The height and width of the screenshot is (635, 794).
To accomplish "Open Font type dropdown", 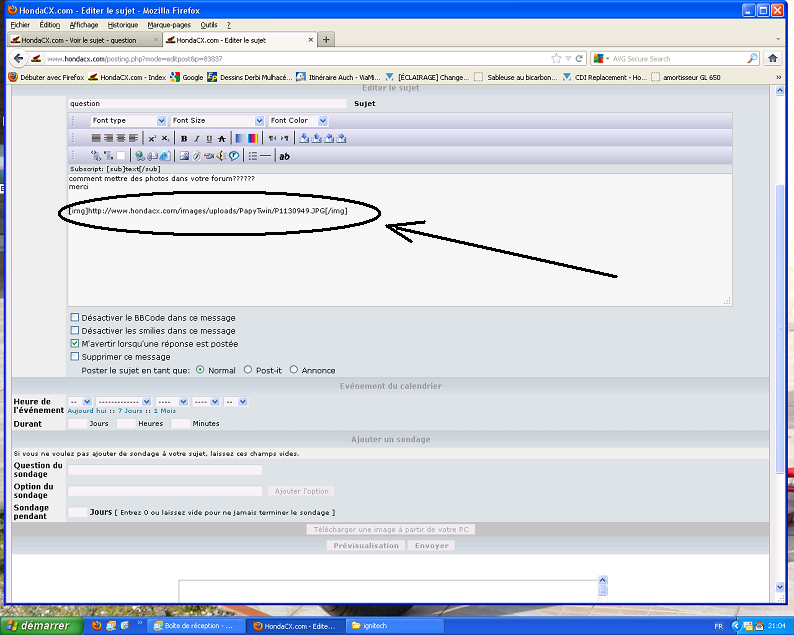I will tap(128, 121).
